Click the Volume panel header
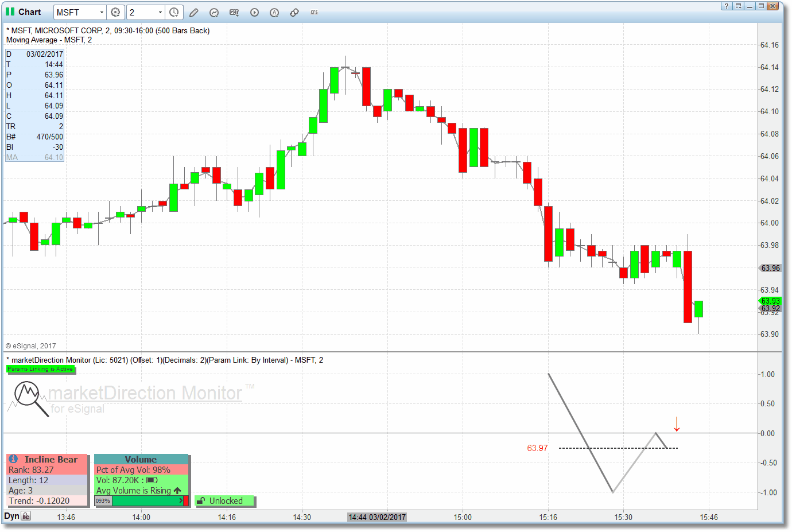This screenshot has height=532, width=792. [x=141, y=459]
